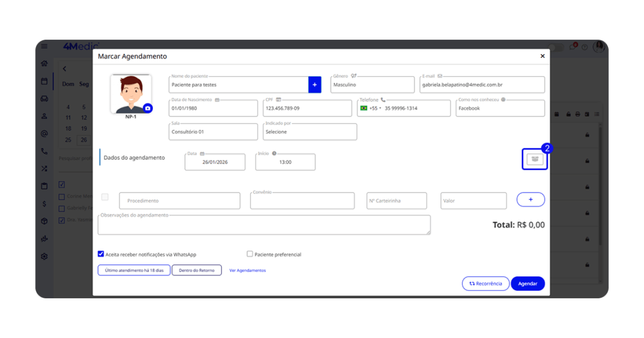Open the calendar icon in left sidebar
This screenshot has height=338, width=644.
point(44,81)
